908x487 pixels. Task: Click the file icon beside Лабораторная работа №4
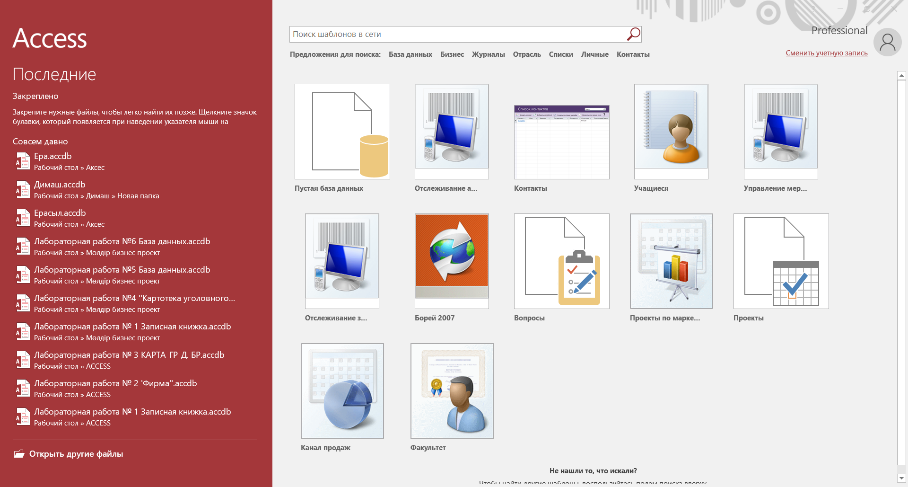(23, 303)
